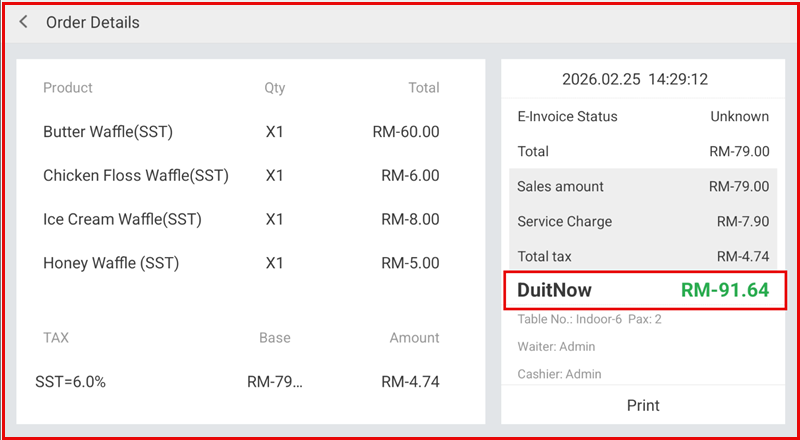The image size is (800, 440).
Task: Click the Order Details page title
Action: pos(93,22)
